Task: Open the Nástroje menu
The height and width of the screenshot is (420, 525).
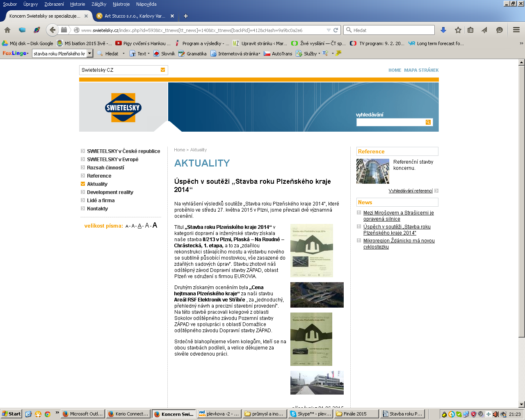Action: tap(121, 4)
